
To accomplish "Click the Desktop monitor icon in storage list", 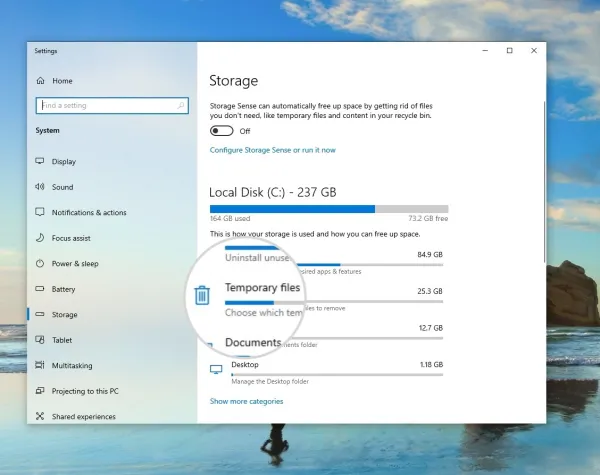I will [216, 369].
